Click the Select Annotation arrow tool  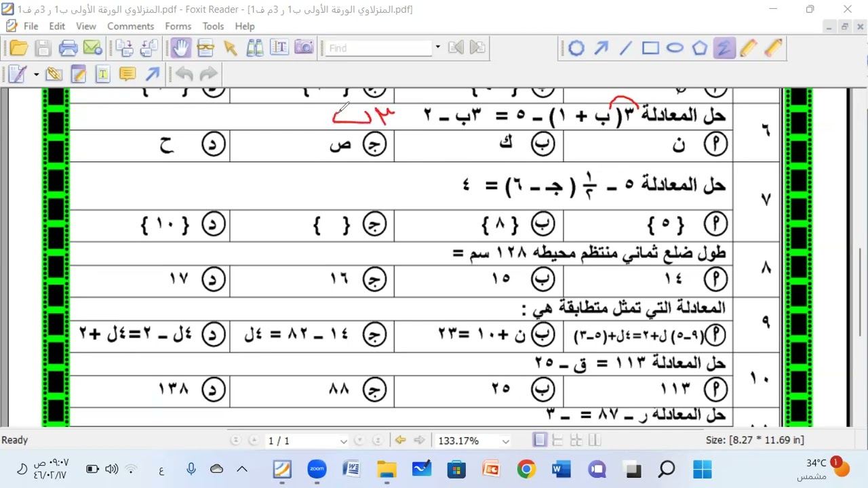(230, 48)
